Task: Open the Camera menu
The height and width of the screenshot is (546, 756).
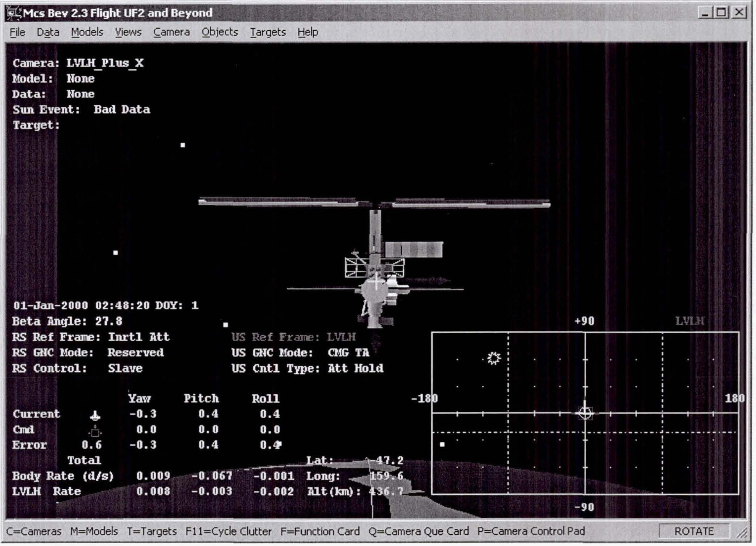Action: (x=171, y=32)
